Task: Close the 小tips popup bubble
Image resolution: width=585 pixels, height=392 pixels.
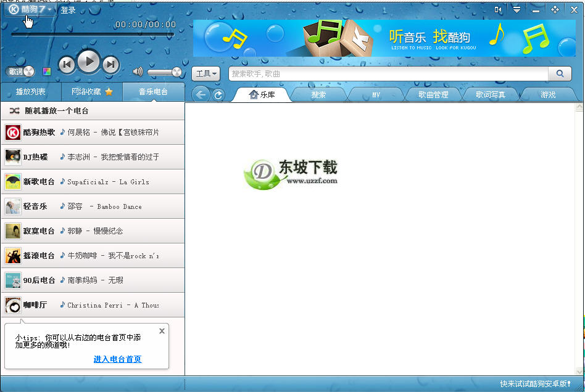Action: (162, 331)
